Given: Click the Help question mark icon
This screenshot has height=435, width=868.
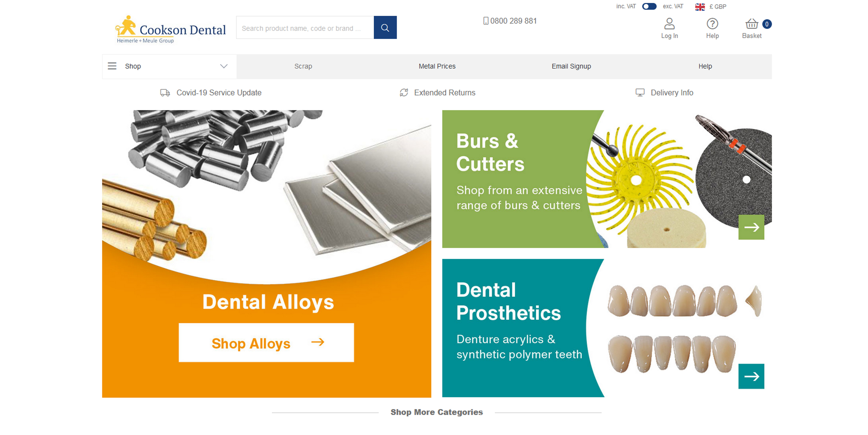Looking at the screenshot, I should point(712,24).
